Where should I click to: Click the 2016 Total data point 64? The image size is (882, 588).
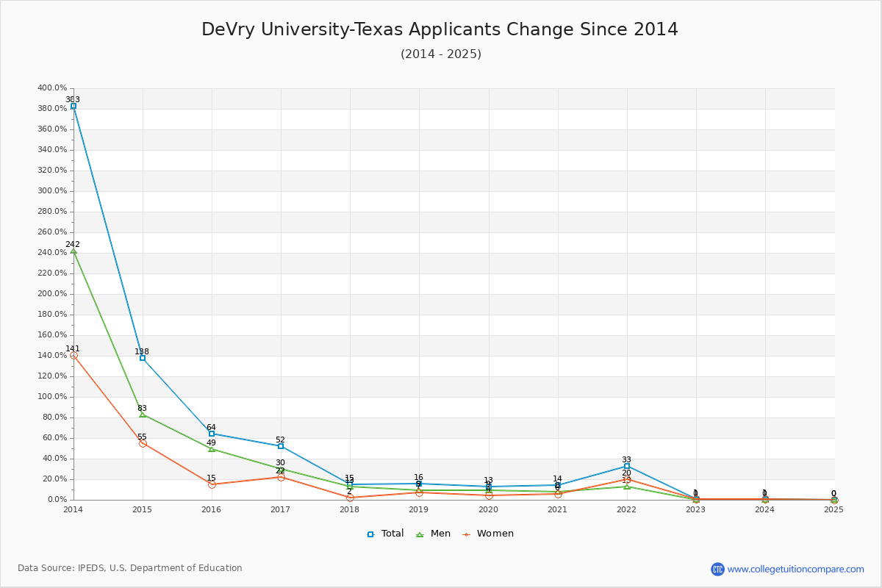[212, 434]
